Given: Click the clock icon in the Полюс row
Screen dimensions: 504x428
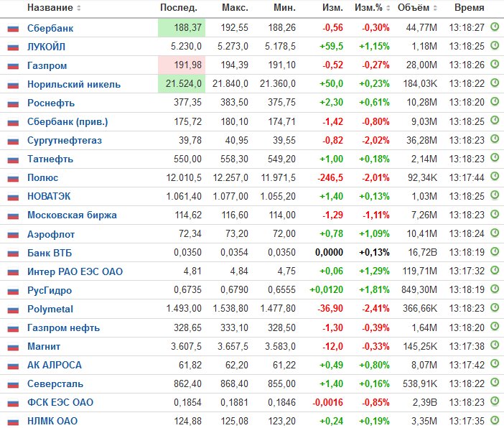Looking at the screenshot, I should pos(495,176).
